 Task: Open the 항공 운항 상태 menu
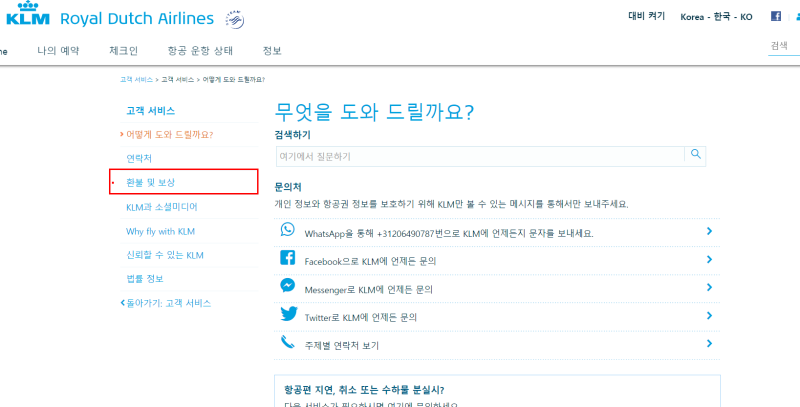tap(200, 50)
